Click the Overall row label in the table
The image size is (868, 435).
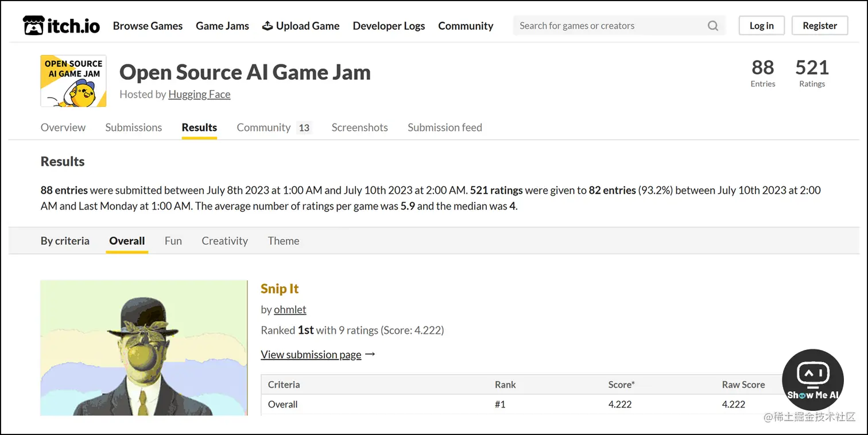coord(283,405)
